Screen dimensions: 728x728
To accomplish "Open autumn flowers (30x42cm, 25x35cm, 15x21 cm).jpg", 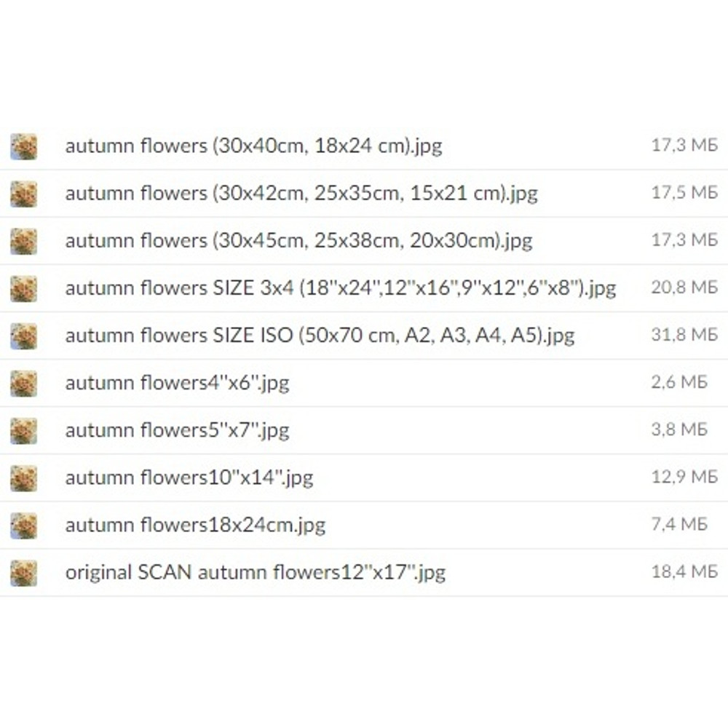I will (301, 194).
